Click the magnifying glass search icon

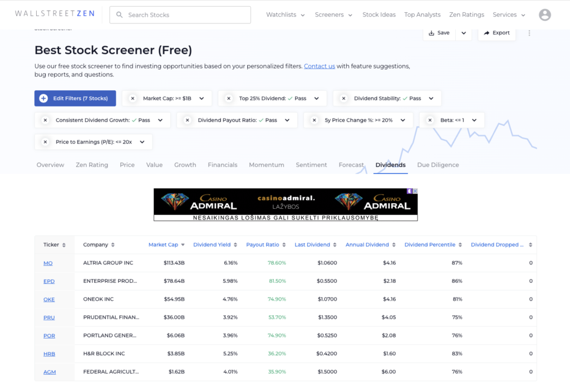[x=120, y=14]
